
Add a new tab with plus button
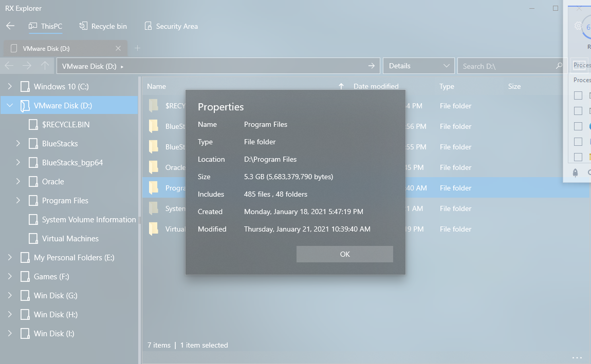138,48
